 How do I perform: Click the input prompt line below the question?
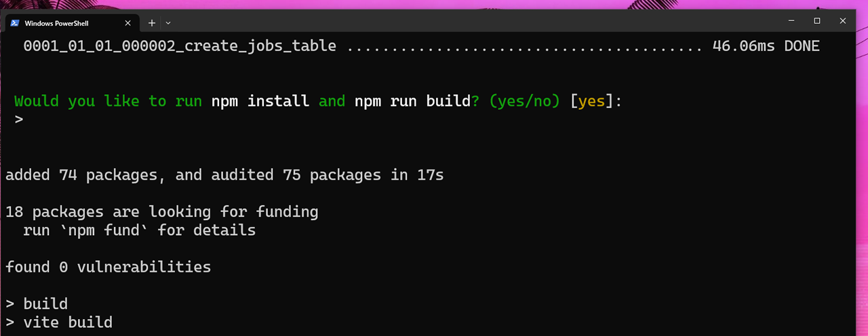(19, 120)
